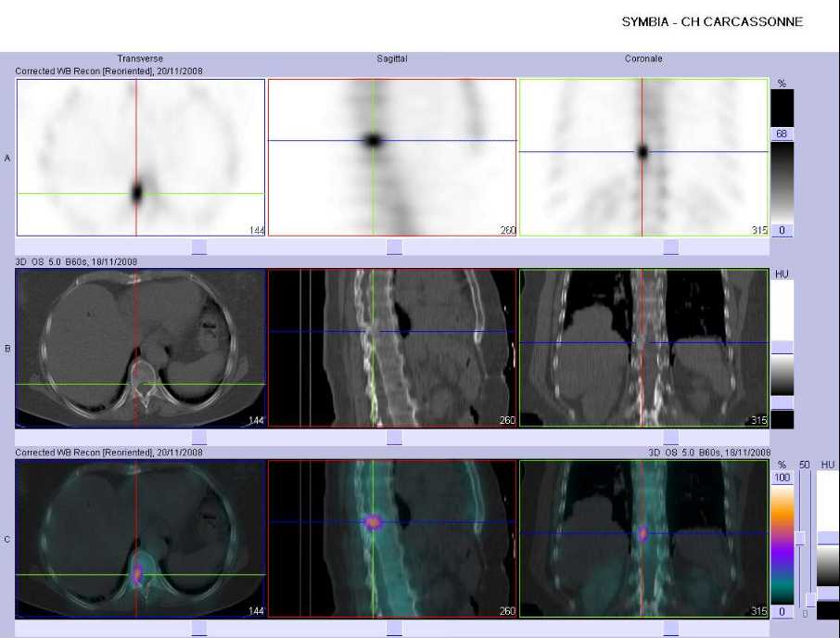The height and width of the screenshot is (638, 840).
Task: Click the upper HU window handle in row C
Action: pos(828,539)
